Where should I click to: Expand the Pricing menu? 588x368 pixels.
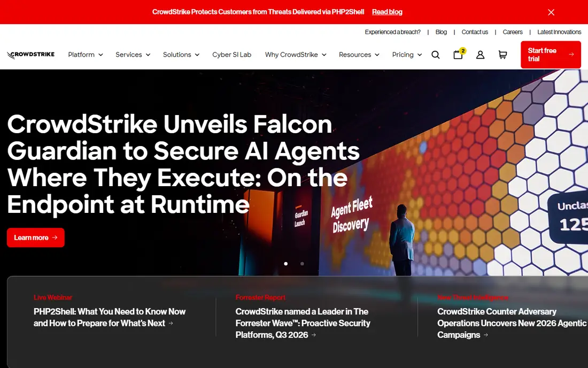click(x=407, y=55)
